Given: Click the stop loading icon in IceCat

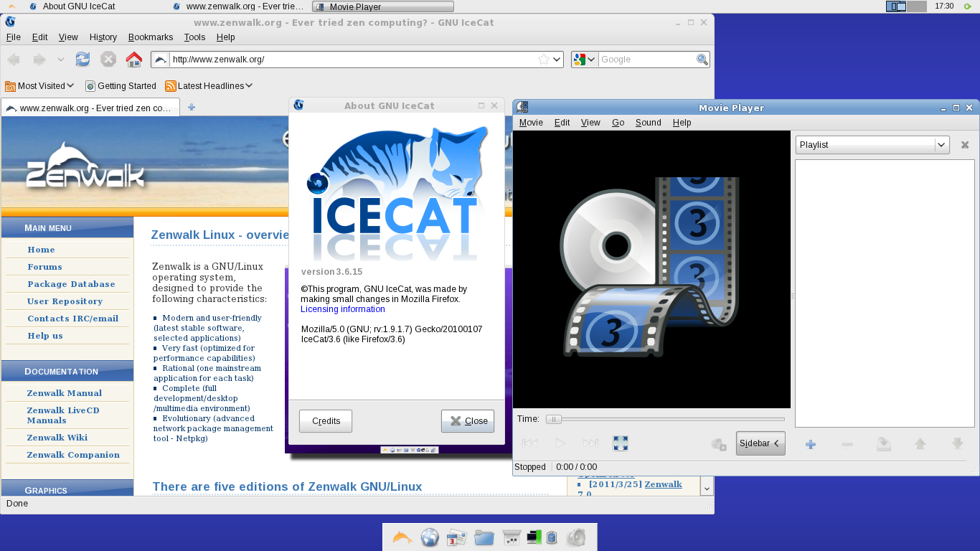Looking at the screenshot, I should 108,60.
